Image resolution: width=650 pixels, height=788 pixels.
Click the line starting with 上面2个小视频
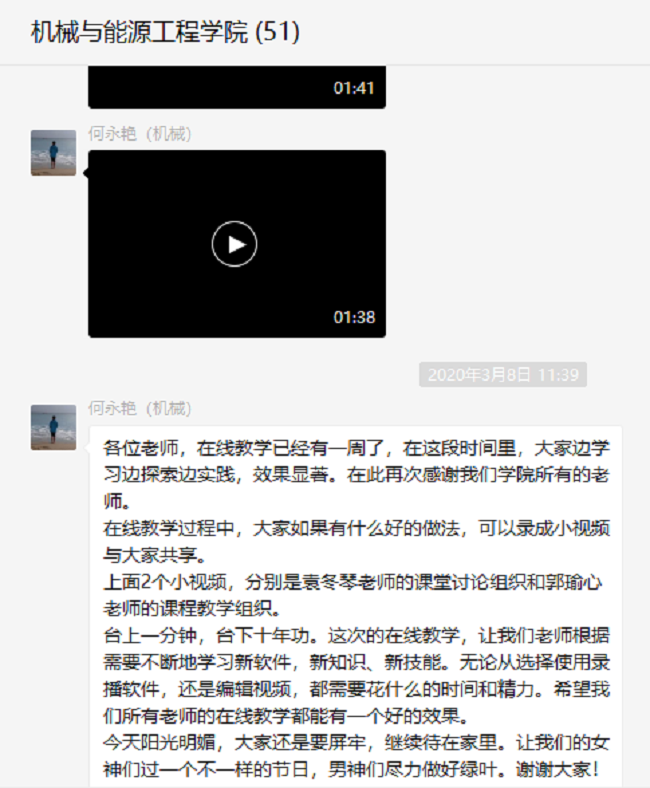[353, 582]
